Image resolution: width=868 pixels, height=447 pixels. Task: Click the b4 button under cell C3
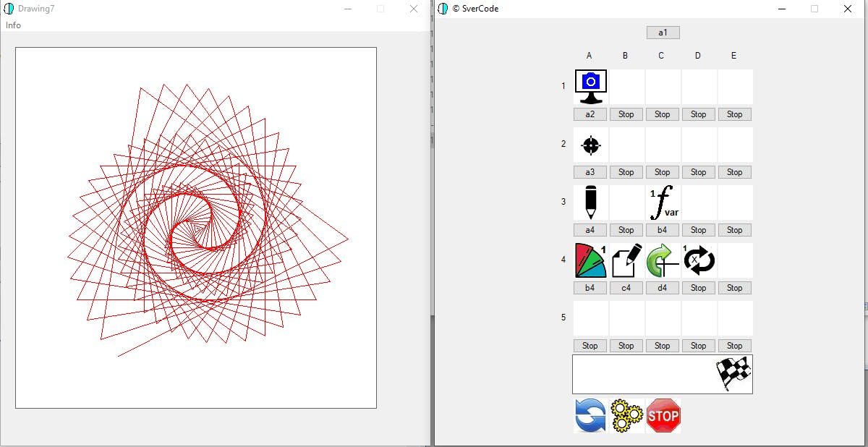(x=663, y=230)
